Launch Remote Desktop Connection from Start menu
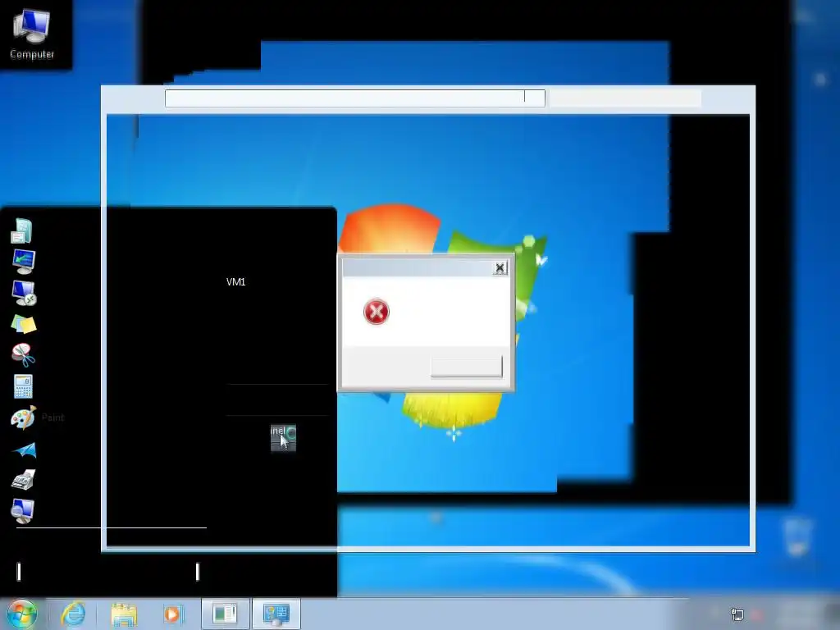The width and height of the screenshot is (840, 630). click(x=24, y=293)
